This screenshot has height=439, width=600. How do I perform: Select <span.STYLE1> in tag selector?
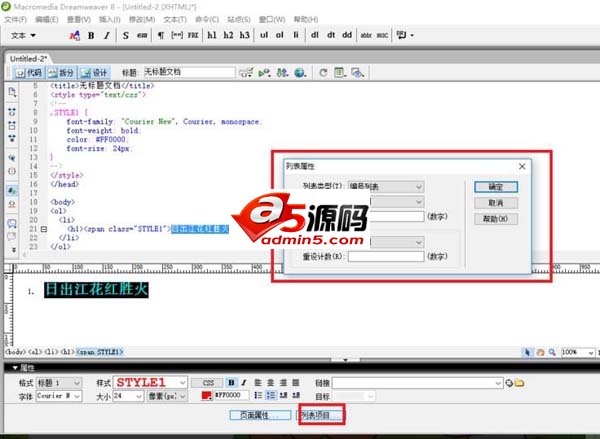(x=100, y=352)
